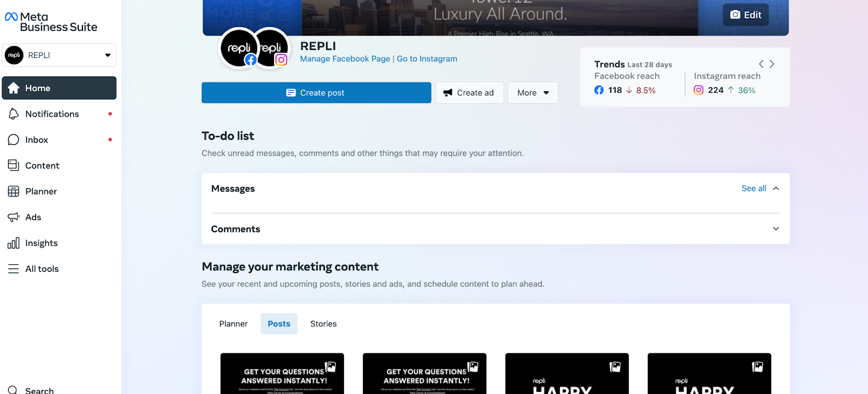Viewport: 868px width, 394px height.
Task: Click the Instagram reach 36% increase
Action: click(x=742, y=90)
